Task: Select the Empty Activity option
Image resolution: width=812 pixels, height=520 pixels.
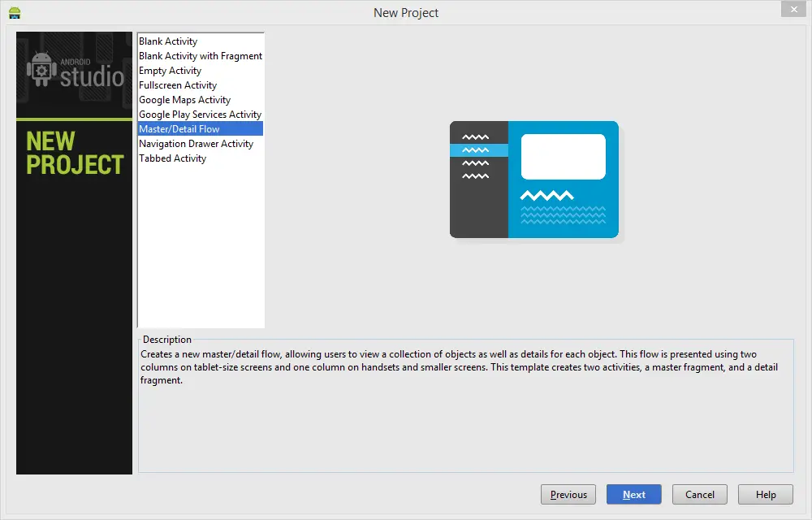Action: 170,71
